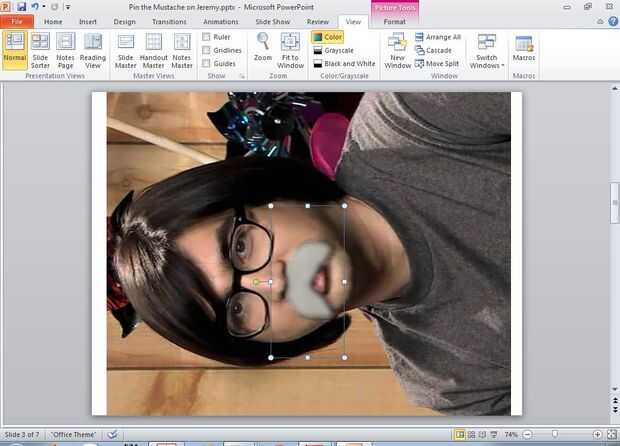Viewport: 620px width, 446px height.
Task: Open the Home tab
Action: tap(53, 22)
